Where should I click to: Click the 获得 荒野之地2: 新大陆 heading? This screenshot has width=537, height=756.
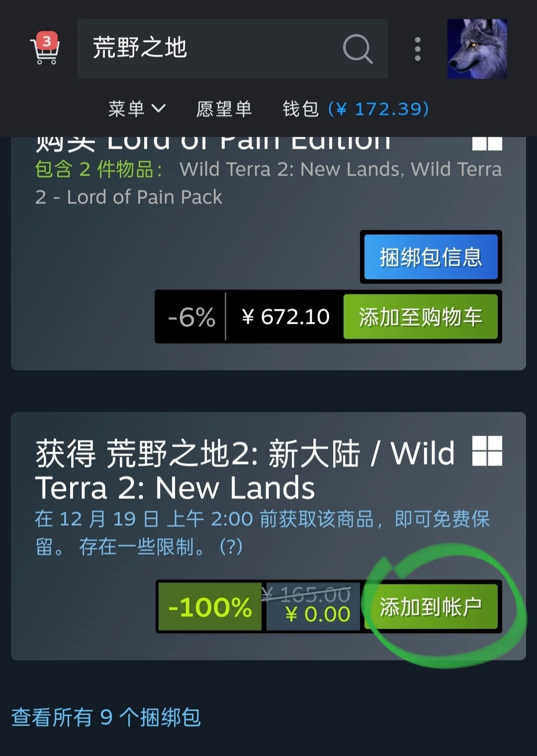pos(245,470)
